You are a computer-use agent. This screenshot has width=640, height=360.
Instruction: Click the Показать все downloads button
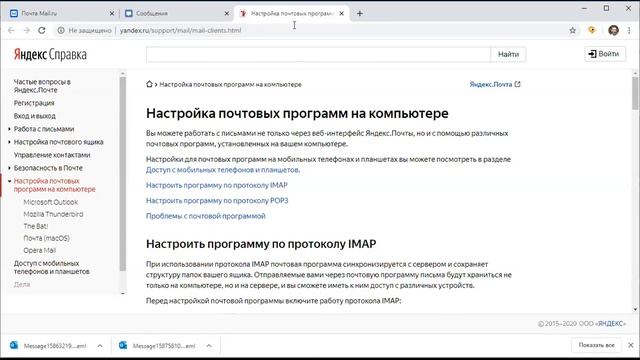pyautogui.click(x=596, y=345)
